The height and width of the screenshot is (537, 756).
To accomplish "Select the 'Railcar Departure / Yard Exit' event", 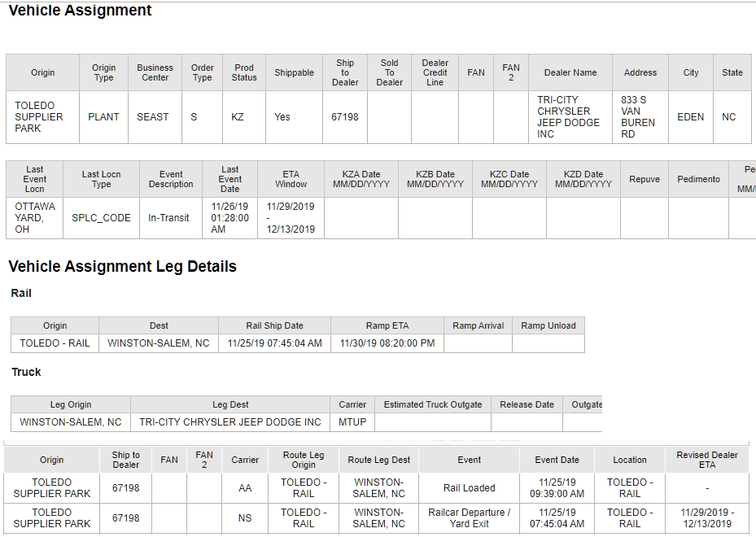I will click(x=469, y=517).
